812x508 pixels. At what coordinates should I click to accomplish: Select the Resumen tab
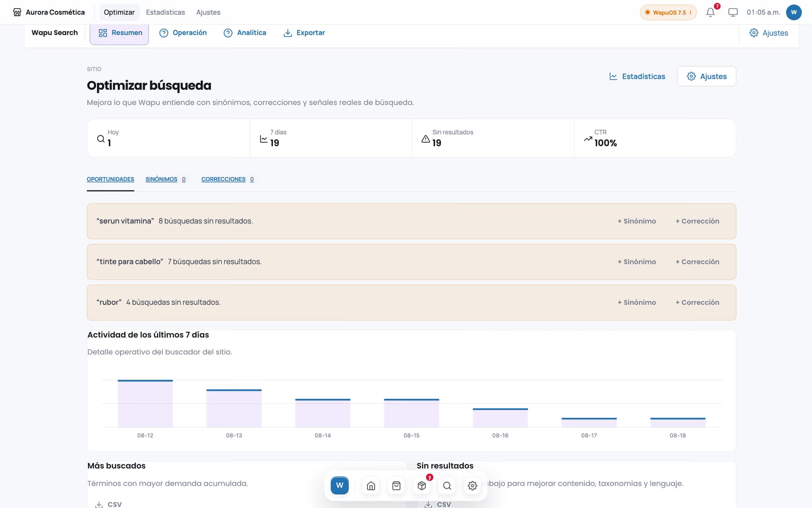pos(119,33)
